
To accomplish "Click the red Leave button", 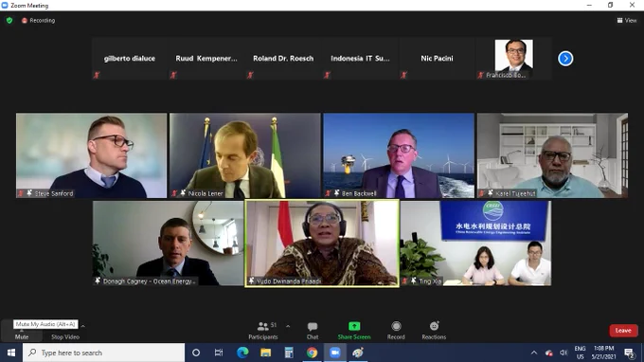I will [623, 331].
